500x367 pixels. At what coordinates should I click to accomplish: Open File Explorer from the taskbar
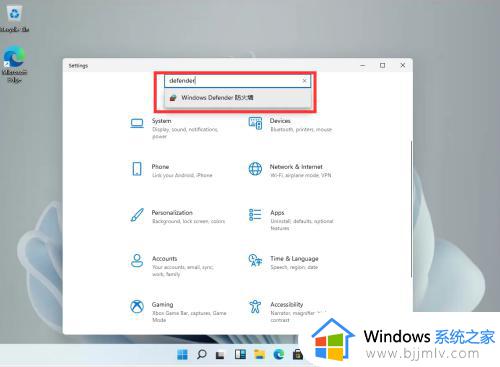tap(259, 354)
